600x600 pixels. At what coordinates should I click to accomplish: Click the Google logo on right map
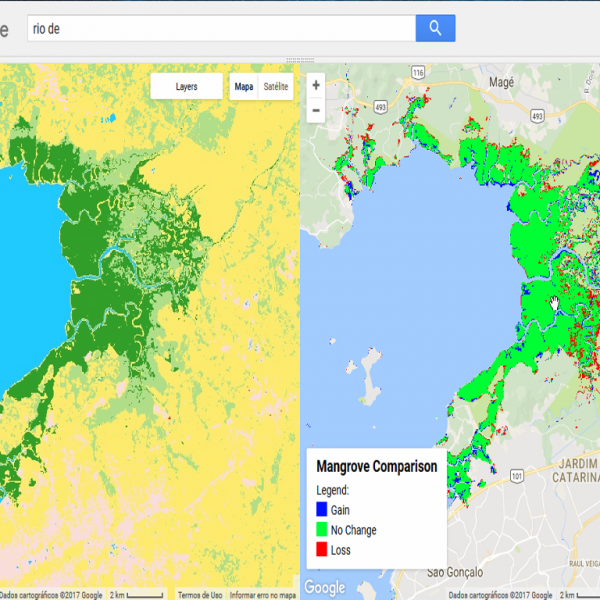coord(323,587)
